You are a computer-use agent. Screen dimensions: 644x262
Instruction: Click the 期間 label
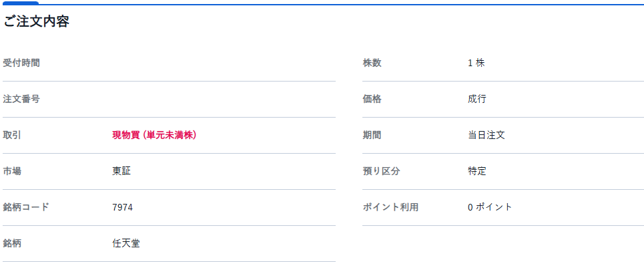(372, 135)
